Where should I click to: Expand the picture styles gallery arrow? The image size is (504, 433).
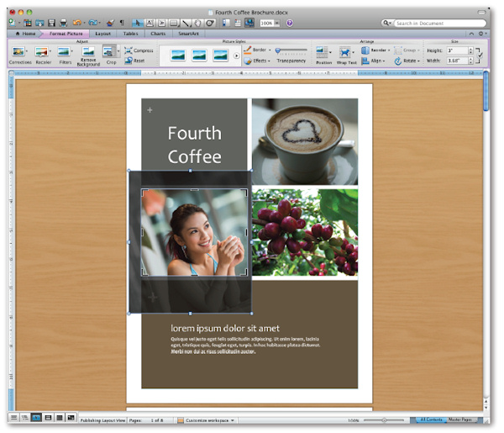pos(236,55)
